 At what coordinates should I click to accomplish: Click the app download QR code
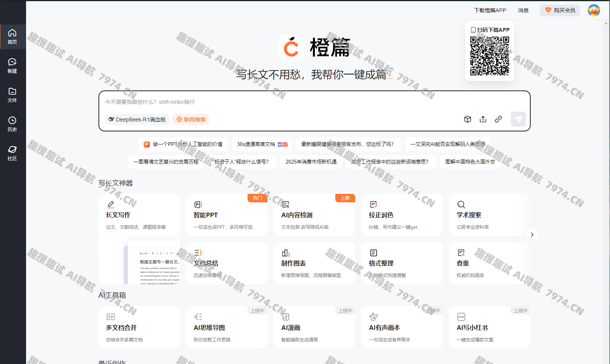(490, 56)
